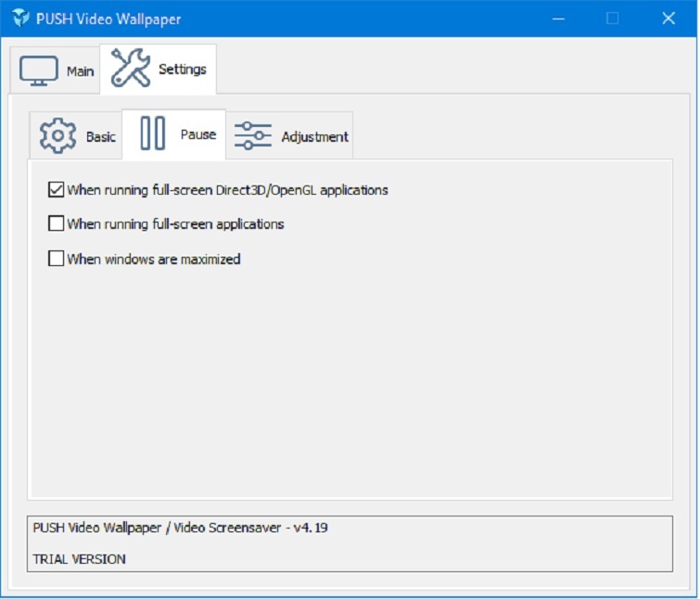This screenshot has width=700, height=599.
Task: Click the greyed-out maximize window button
Action: tap(612, 19)
